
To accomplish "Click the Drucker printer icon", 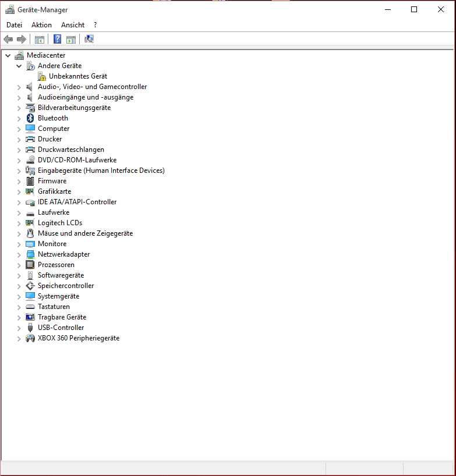I will coord(30,139).
